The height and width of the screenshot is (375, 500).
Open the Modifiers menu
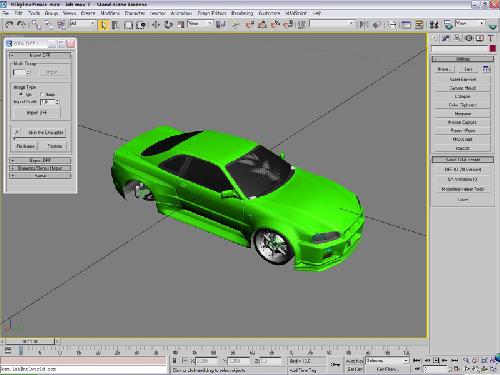(110, 13)
